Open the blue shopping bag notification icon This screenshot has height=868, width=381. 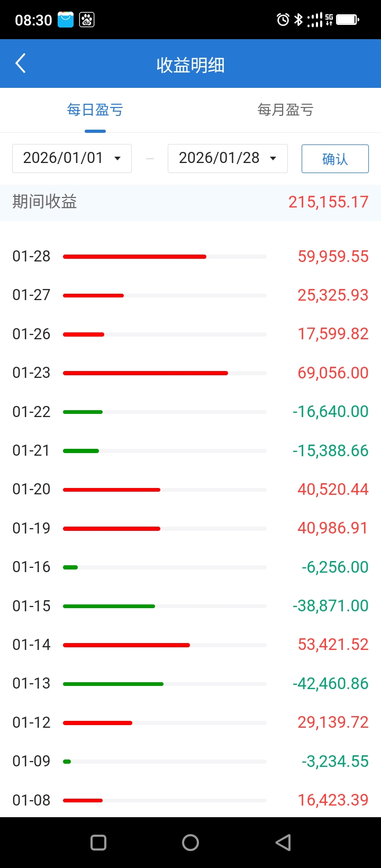coord(66,20)
